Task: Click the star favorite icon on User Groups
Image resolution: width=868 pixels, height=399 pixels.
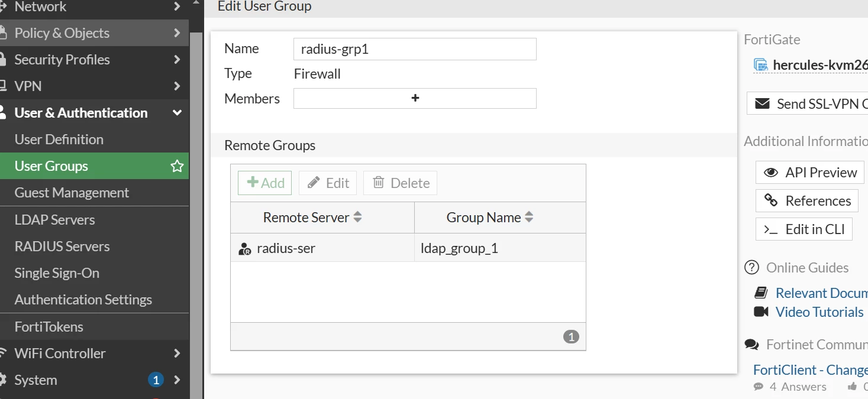Action: (x=177, y=166)
